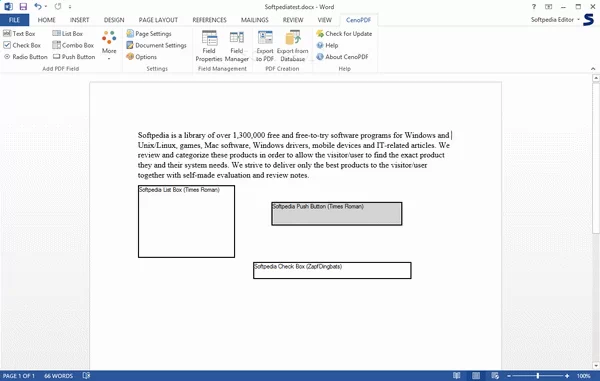Switch to Read Mode view

coord(457,376)
